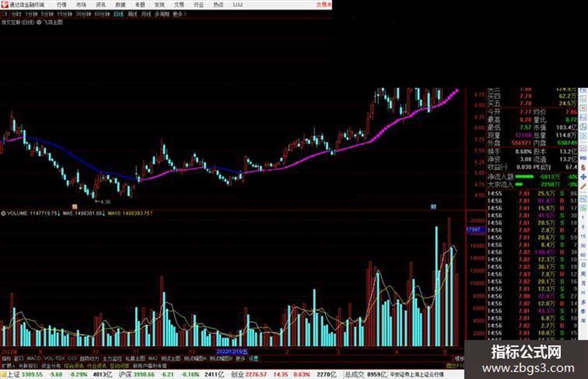Switch to the 5分钟 period tab
This screenshot has height=379, width=588.
[x=47, y=14]
